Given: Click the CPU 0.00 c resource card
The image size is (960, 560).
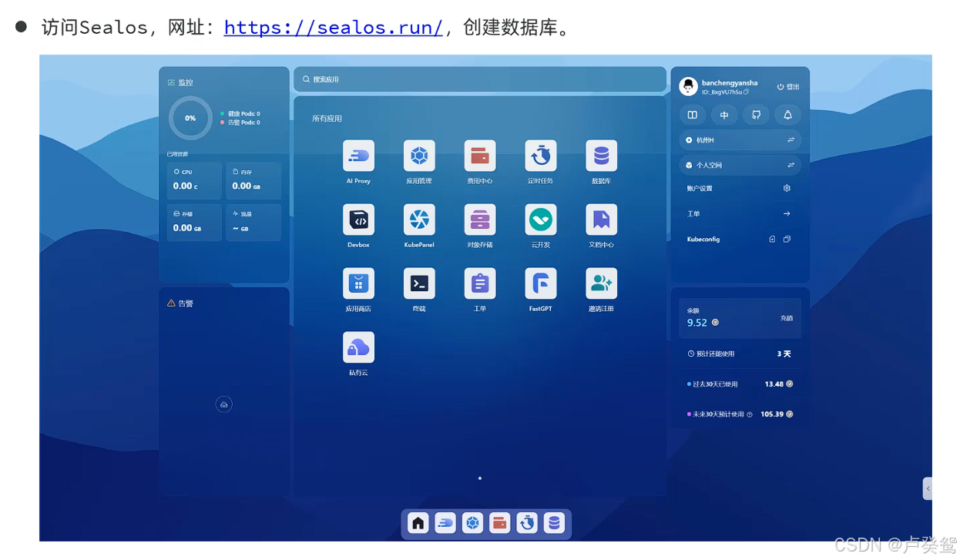Looking at the screenshot, I should [194, 180].
